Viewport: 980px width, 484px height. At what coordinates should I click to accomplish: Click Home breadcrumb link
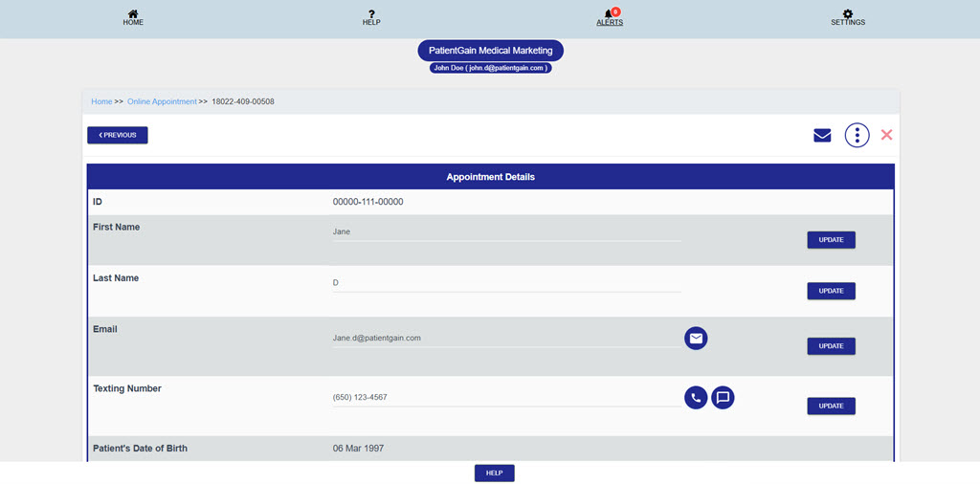coord(101,101)
